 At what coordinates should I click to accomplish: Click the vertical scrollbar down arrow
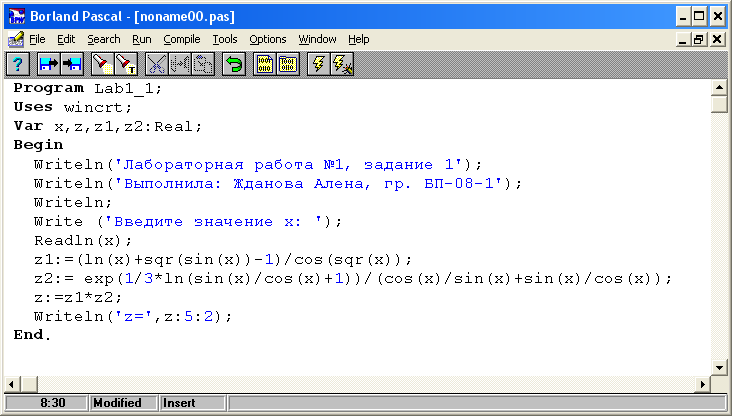tap(719, 367)
